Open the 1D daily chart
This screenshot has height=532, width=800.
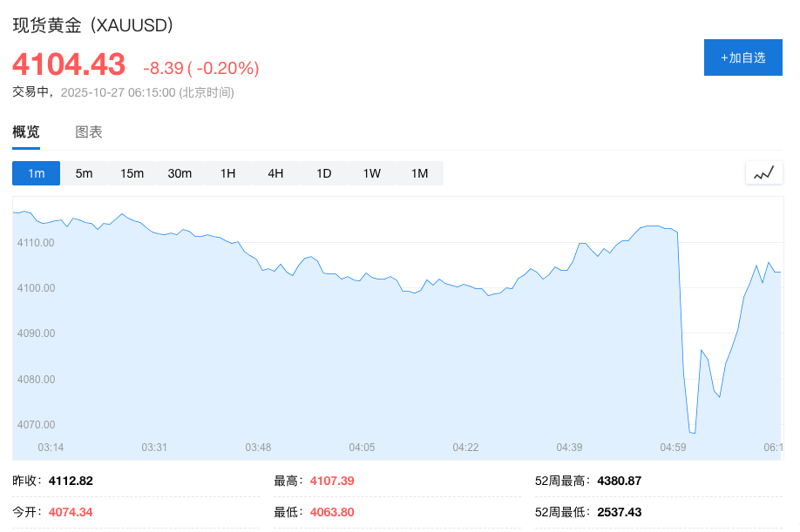[323, 172]
